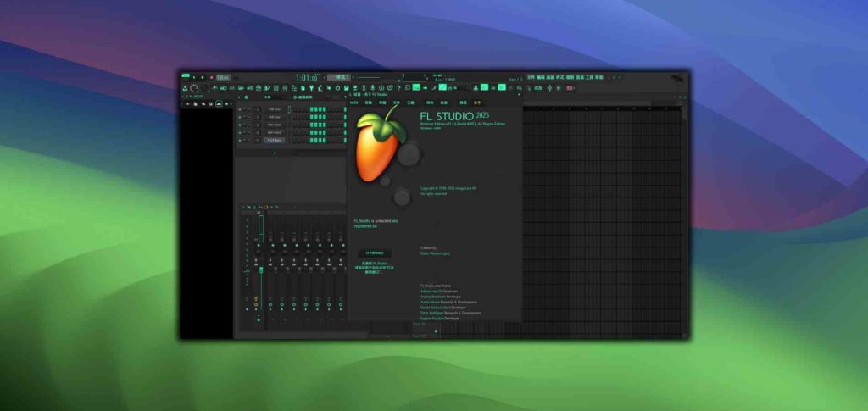The height and width of the screenshot is (411, 868).
Task: Switch to the MIDI settings tab
Action: click(x=353, y=103)
